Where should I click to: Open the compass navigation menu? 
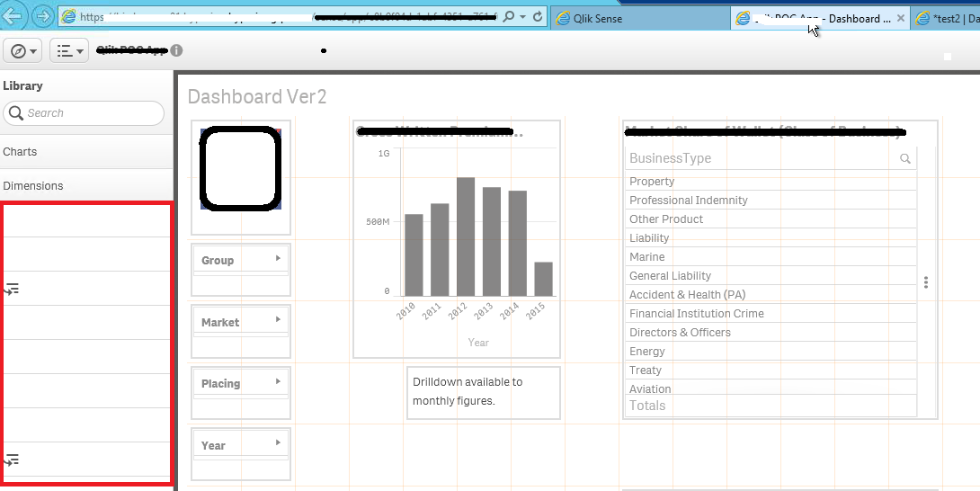point(22,50)
